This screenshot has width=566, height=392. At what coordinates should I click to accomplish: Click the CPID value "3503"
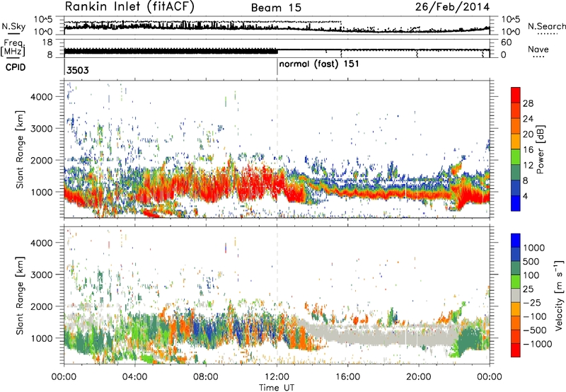[x=78, y=70]
